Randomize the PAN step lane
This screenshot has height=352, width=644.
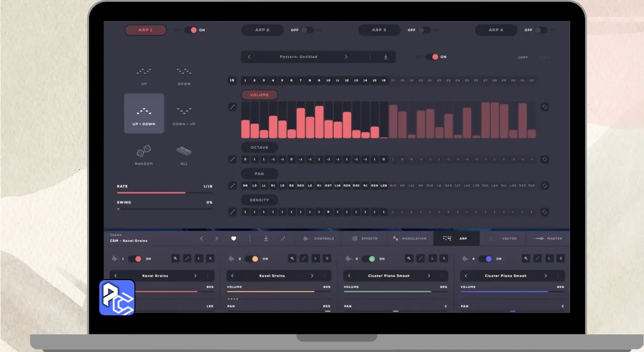[232, 186]
